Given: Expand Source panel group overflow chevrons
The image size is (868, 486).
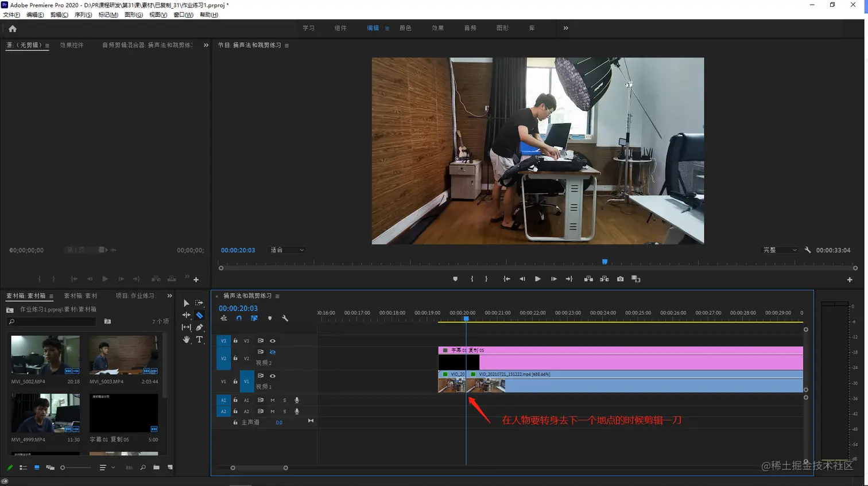Looking at the screenshot, I should [206, 45].
